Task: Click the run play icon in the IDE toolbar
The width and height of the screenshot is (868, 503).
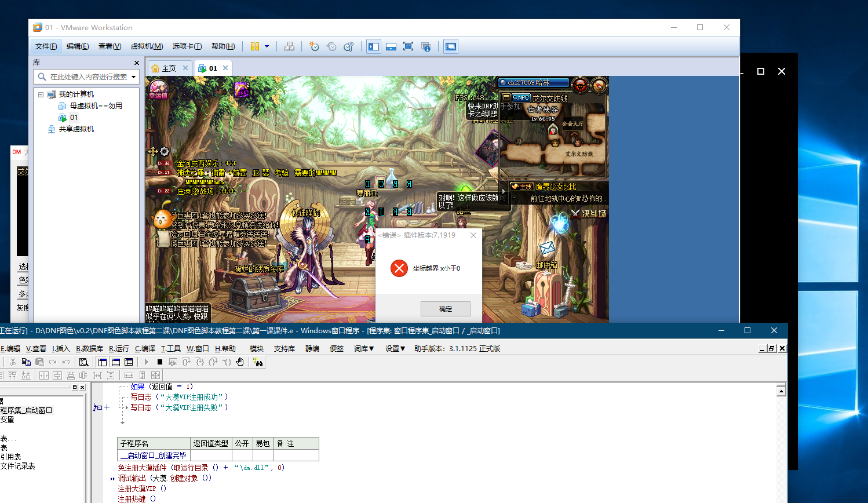Action: click(147, 362)
